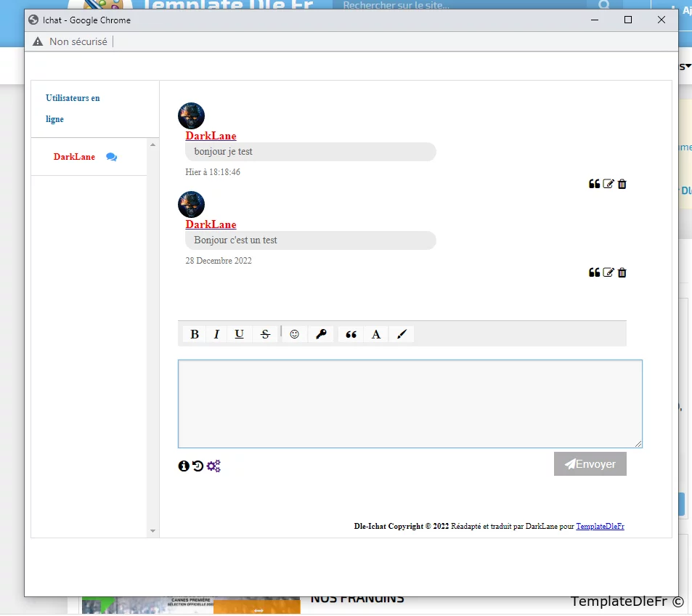Click the info icon below the message box
The width and height of the screenshot is (692, 616).
click(x=184, y=466)
